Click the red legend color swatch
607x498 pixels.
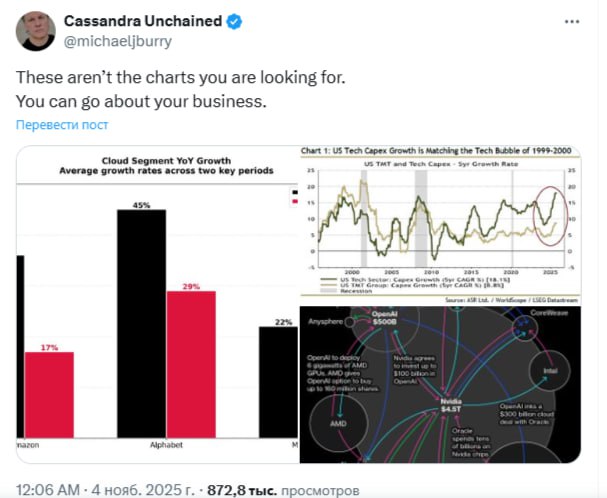pyautogui.click(x=293, y=201)
